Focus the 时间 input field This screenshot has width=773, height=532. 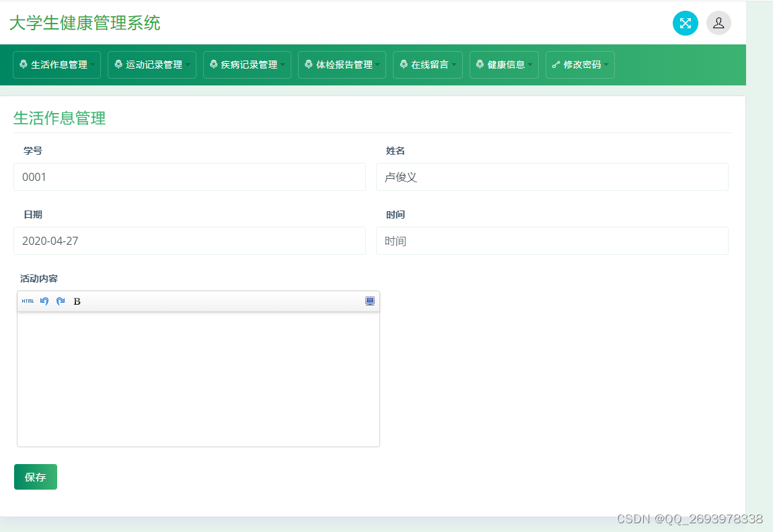(x=552, y=241)
